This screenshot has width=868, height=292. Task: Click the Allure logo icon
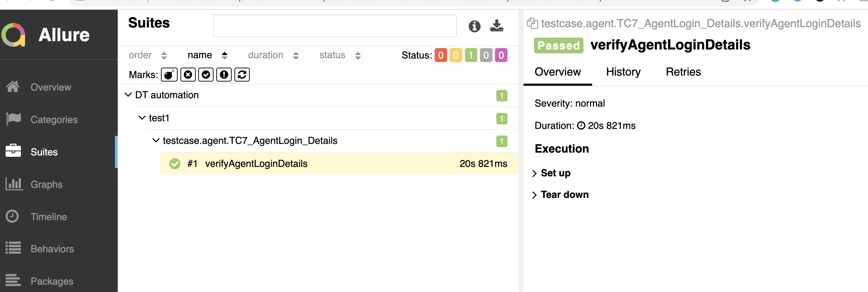click(14, 35)
